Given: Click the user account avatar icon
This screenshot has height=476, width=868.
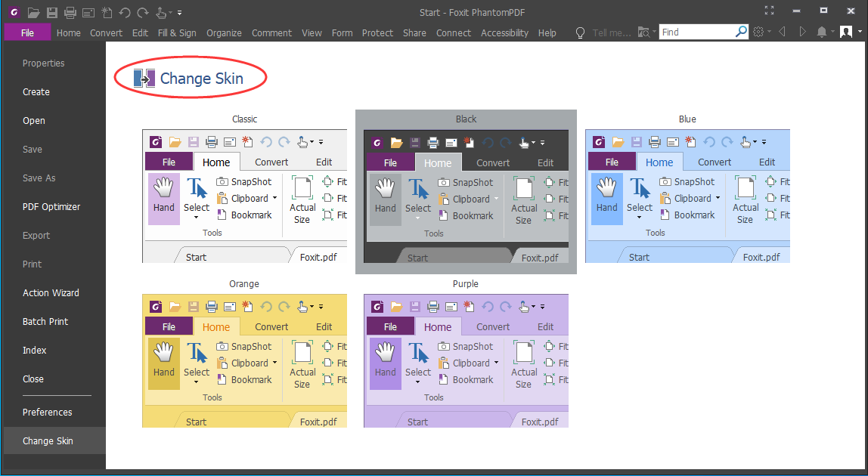Looking at the screenshot, I should click(x=846, y=32).
